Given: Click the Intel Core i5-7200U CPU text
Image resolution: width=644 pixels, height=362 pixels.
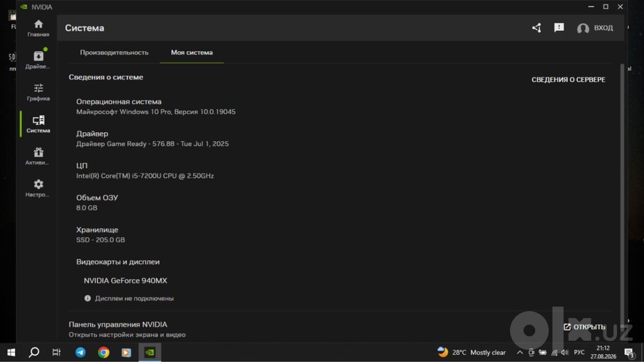Looking at the screenshot, I should coord(145,176).
